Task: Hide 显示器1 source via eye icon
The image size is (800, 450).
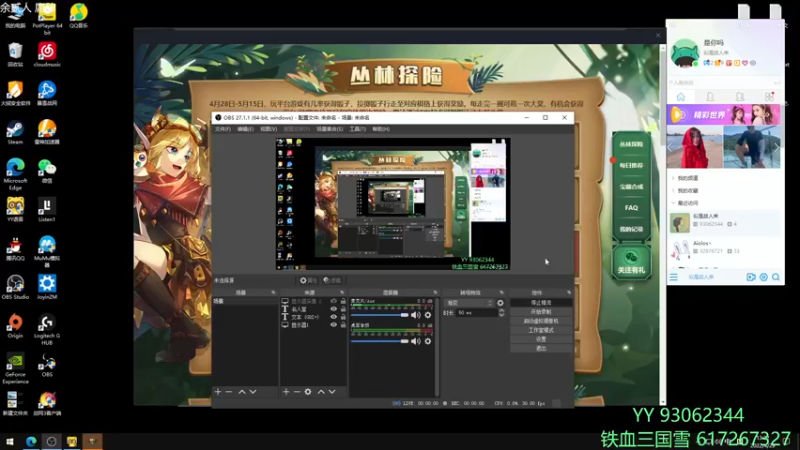Action: click(334, 325)
